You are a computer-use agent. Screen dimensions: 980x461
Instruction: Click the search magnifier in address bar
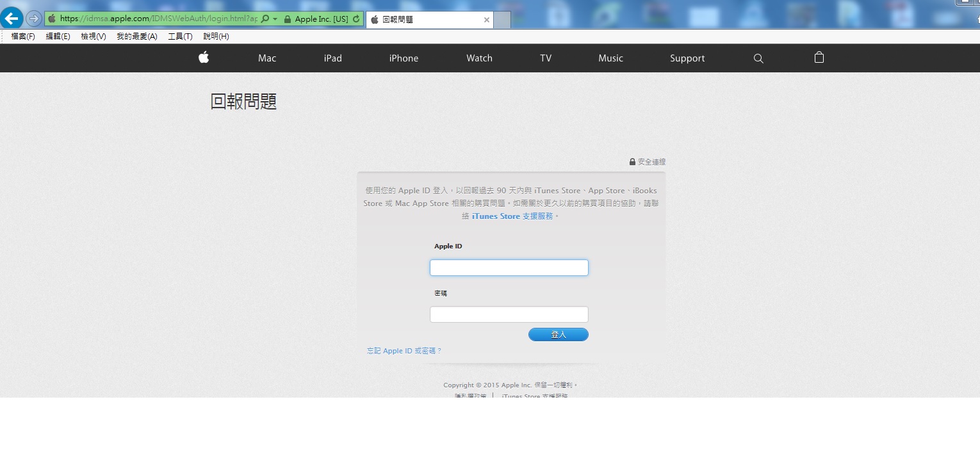[265, 19]
